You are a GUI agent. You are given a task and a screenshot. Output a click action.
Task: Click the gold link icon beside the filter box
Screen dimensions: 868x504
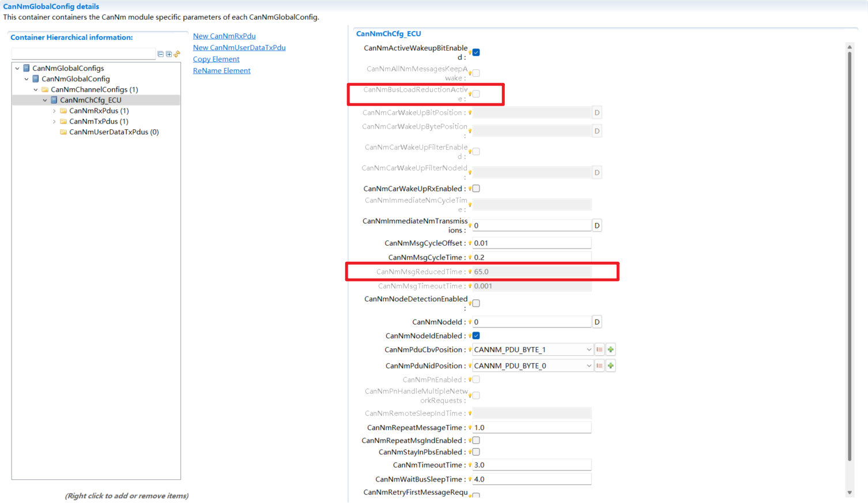point(176,54)
